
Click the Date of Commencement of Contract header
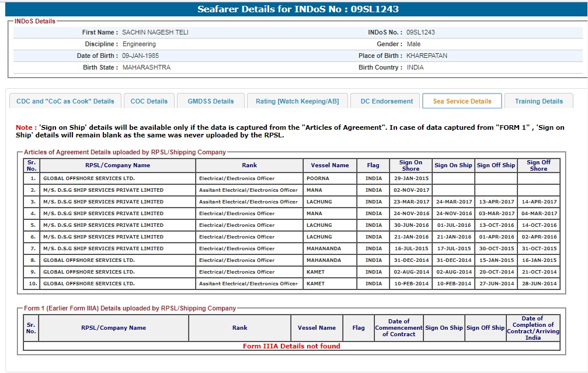click(x=399, y=328)
